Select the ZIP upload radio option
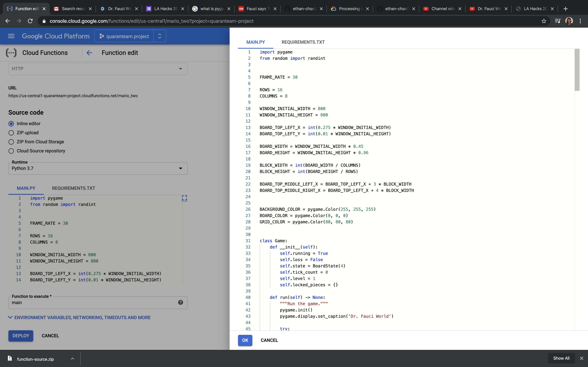Screen dimensions: 588x367 (x=11, y=133)
